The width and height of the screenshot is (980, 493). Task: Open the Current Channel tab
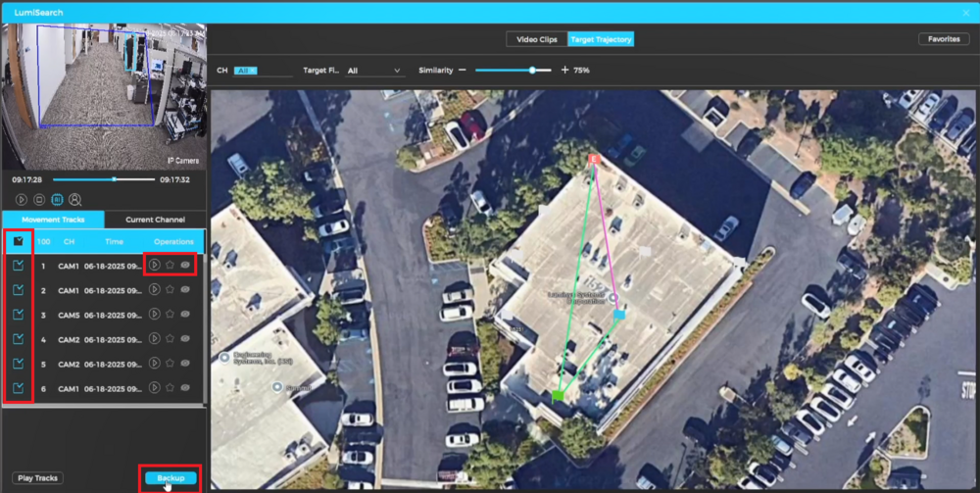pyautogui.click(x=155, y=219)
